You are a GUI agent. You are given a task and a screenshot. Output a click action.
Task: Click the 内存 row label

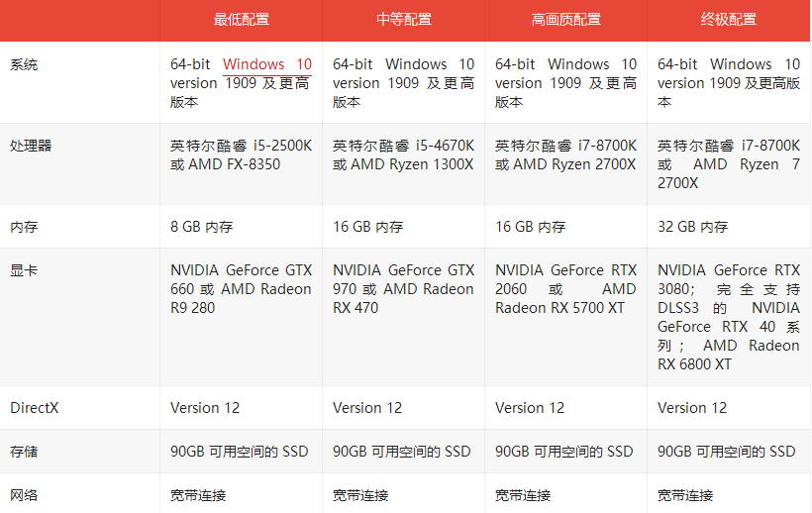pyautogui.click(x=24, y=227)
